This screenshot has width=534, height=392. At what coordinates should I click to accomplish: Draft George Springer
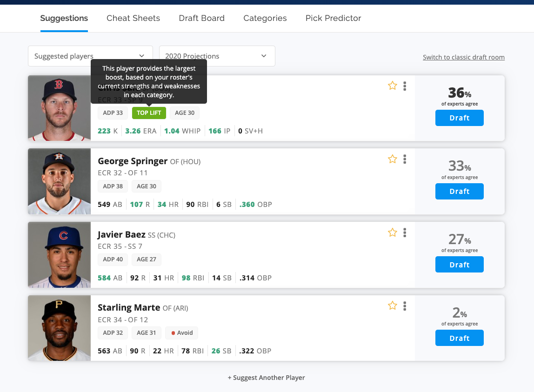(460, 192)
